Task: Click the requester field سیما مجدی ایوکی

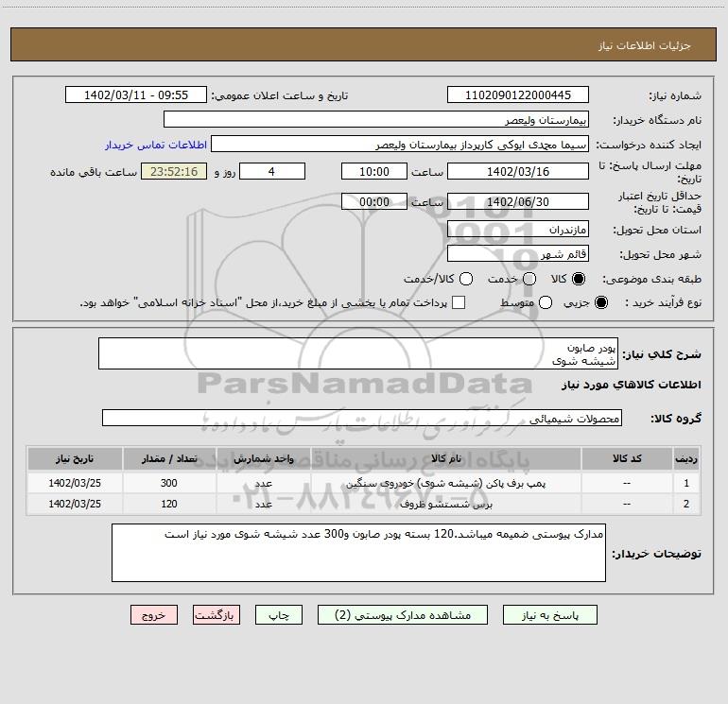Action: tap(400, 144)
